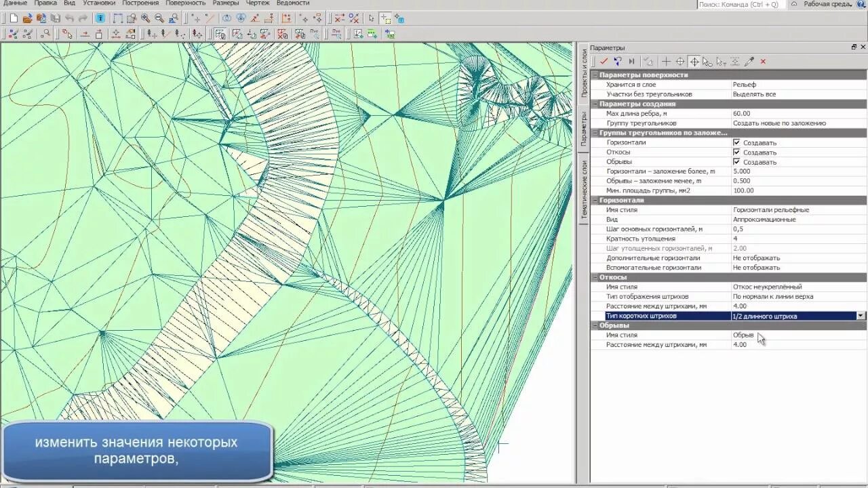Click the 60.00 max edge length value
Viewport: 868px width, 488px height.
click(x=741, y=114)
